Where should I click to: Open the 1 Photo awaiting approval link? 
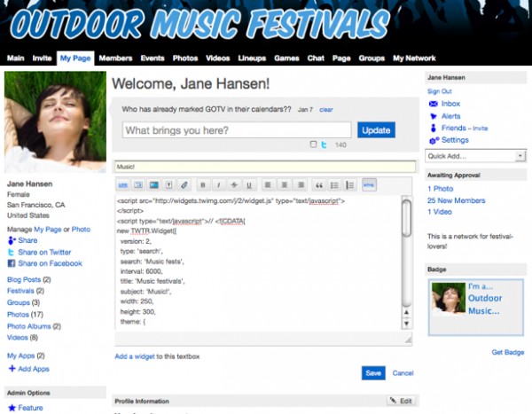(x=440, y=189)
